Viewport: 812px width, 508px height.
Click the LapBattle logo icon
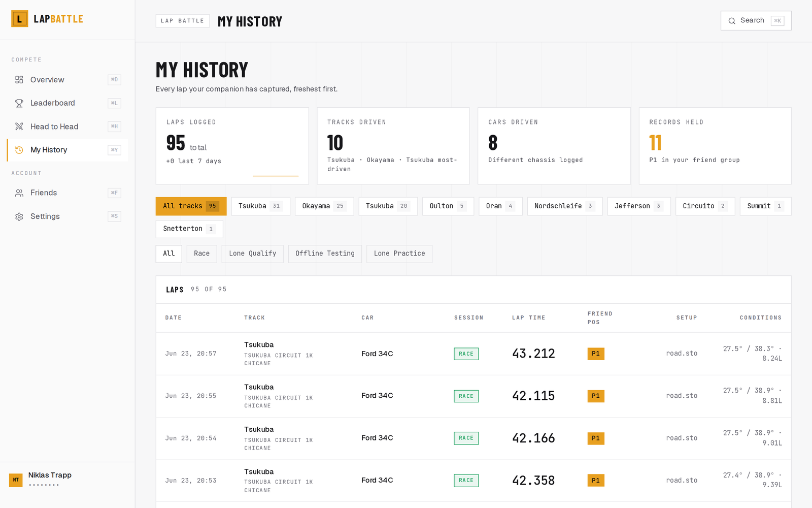19,19
